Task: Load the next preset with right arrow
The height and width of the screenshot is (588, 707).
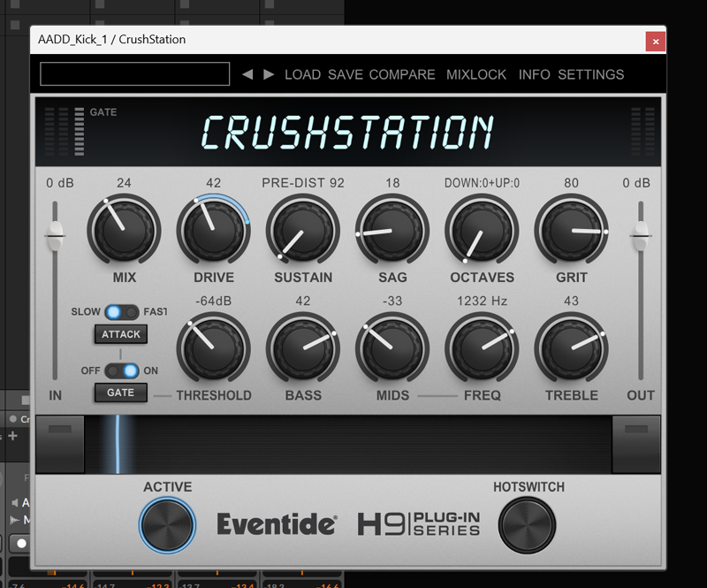Action: click(269, 74)
